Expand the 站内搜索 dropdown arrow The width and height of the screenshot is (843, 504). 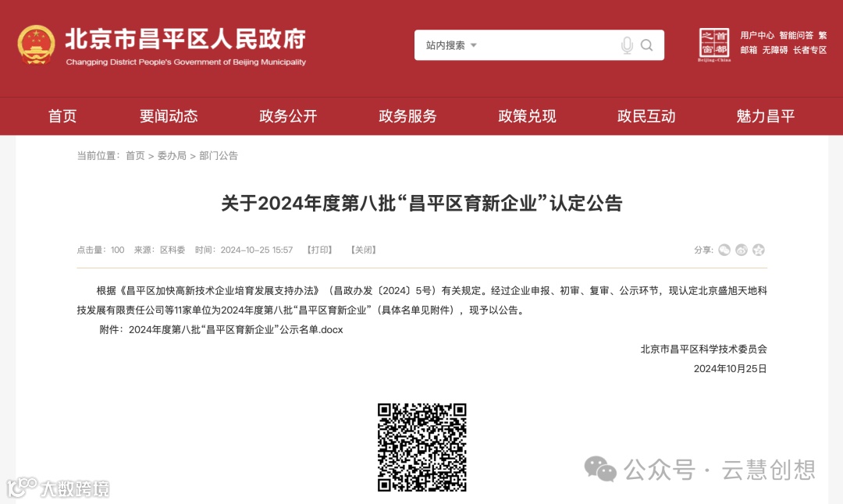point(474,45)
